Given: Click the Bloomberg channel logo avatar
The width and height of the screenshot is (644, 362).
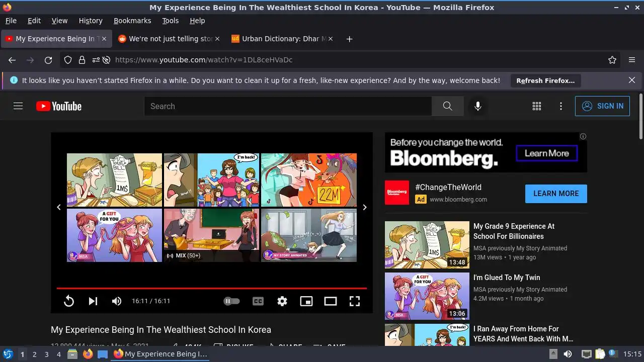Looking at the screenshot, I should (x=397, y=193).
